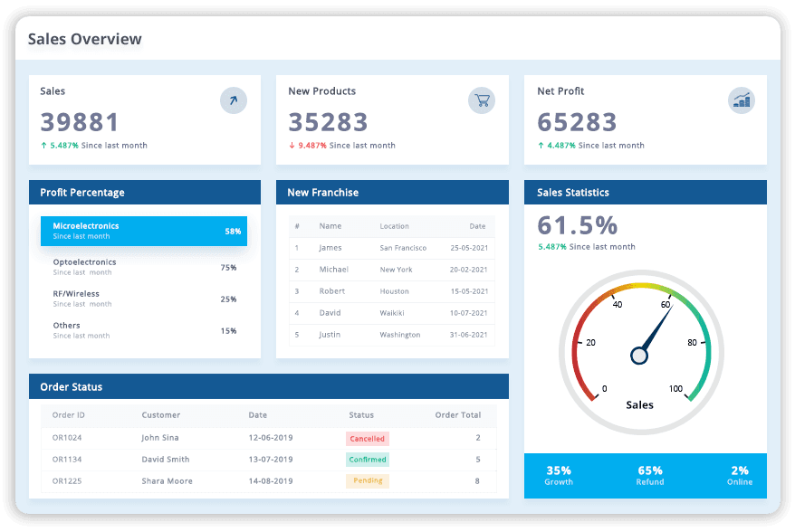
Task: Click the Profit Percentage panel header
Action: click(x=84, y=192)
